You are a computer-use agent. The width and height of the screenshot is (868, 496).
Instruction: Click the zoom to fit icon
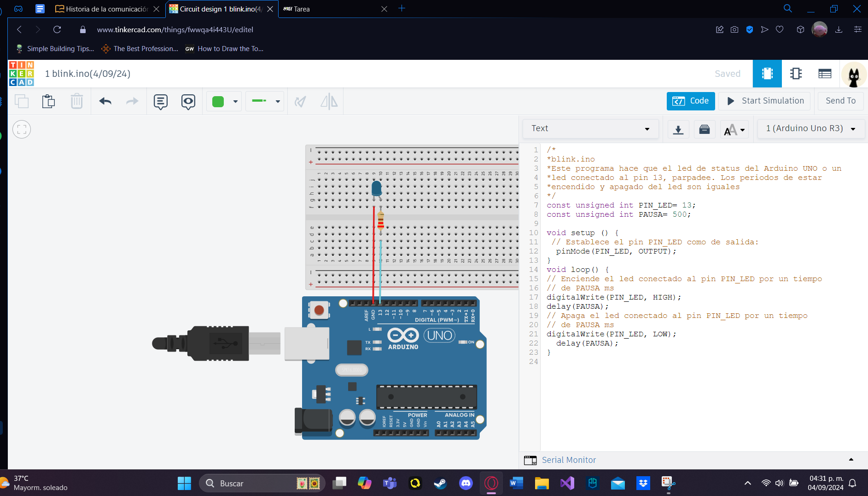coord(22,129)
